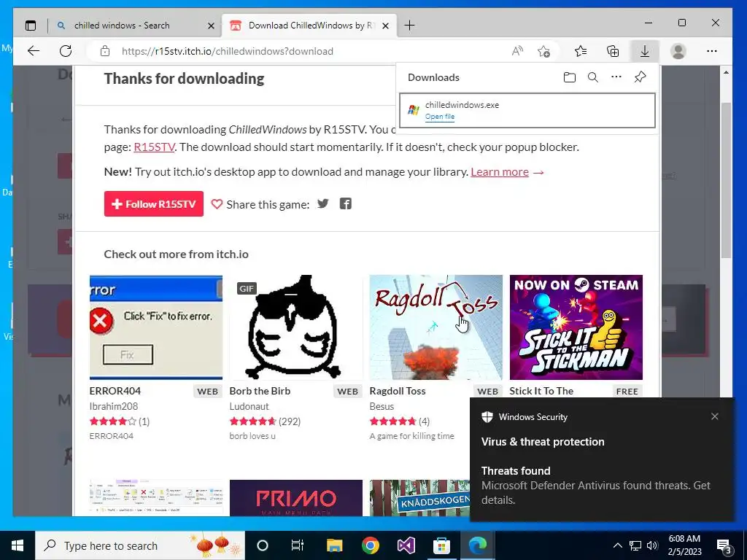Open the Collections icon

click(x=613, y=51)
